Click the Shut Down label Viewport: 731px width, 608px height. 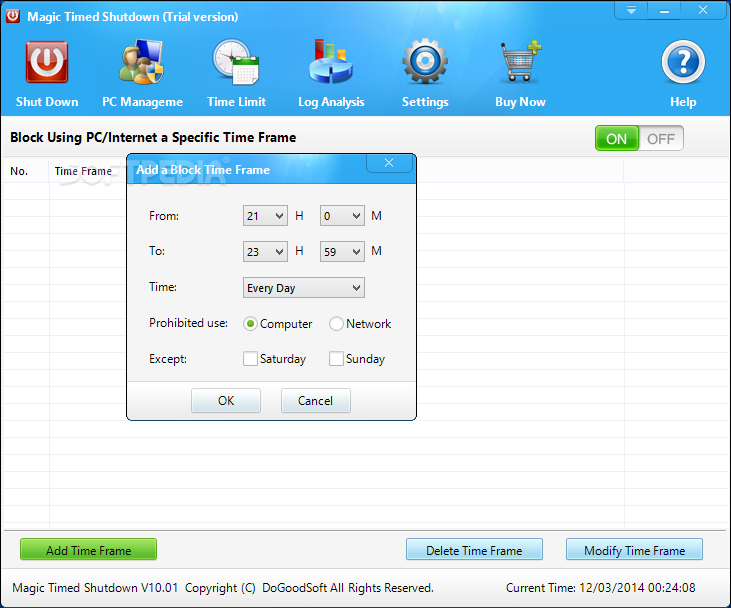(x=47, y=102)
